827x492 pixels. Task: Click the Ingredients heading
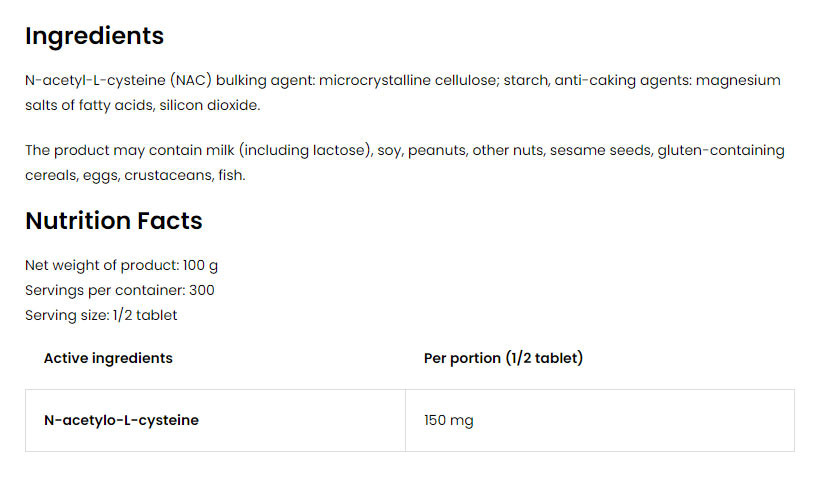(94, 36)
